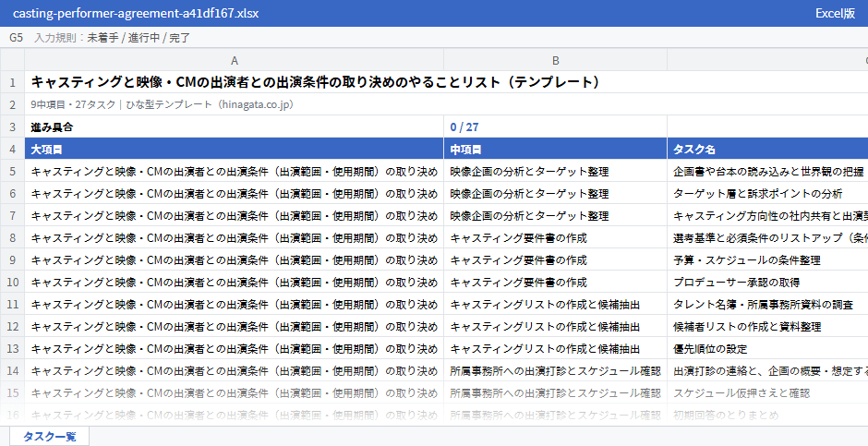Select column B header

pyautogui.click(x=555, y=60)
